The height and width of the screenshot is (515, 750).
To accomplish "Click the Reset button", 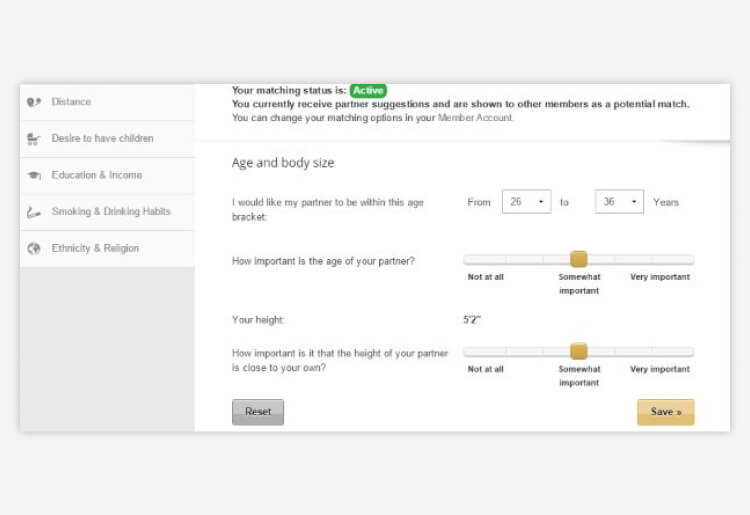I will 258,412.
